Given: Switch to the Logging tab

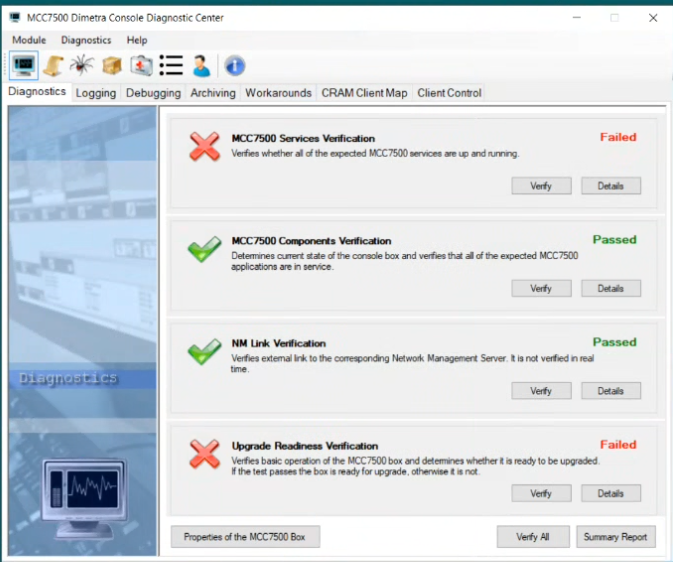Looking at the screenshot, I should 96,93.
